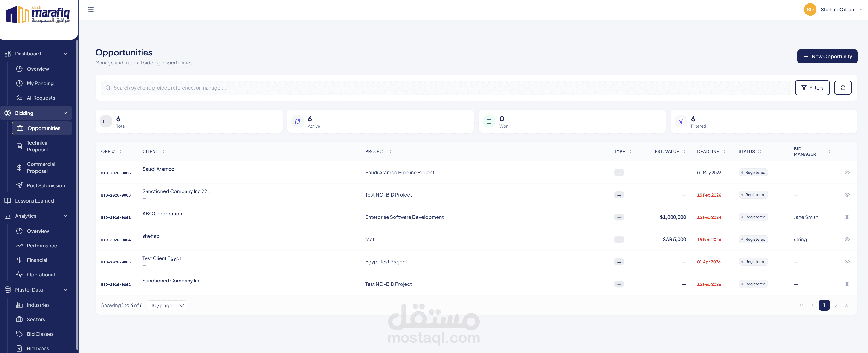Click the New Opportunity button

(827, 57)
